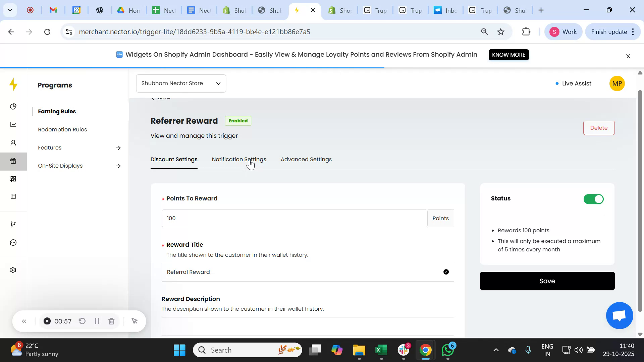Open the Shubham Nector Store dropdown
Viewport: 644px width, 362px height.
(181, 83)
